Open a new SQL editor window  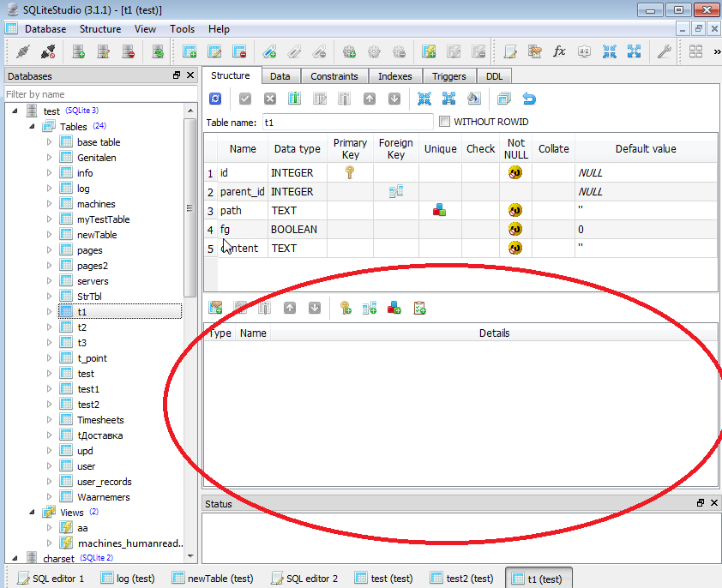(510, 51)
